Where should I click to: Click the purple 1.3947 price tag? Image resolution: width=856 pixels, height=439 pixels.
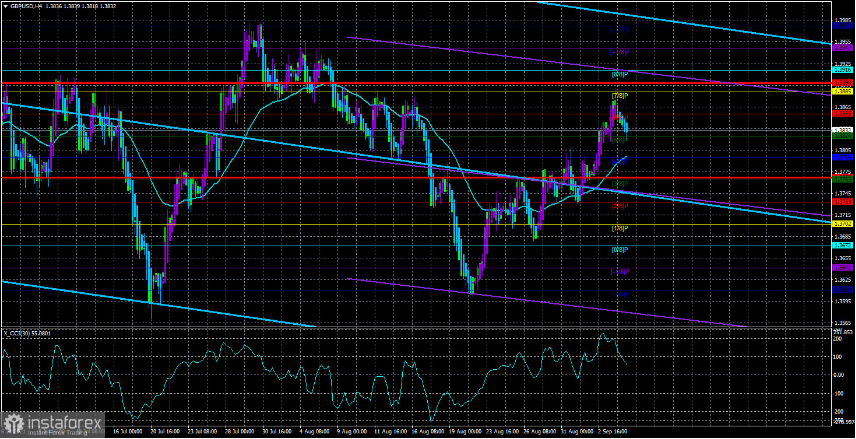coord(842,49)
